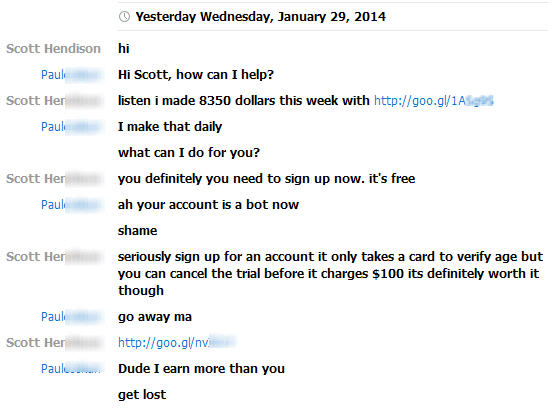Viewport: 548px width, 408px height.
Task: Click the message mentioning '$100' trial charge
Action: click(330, 273)
